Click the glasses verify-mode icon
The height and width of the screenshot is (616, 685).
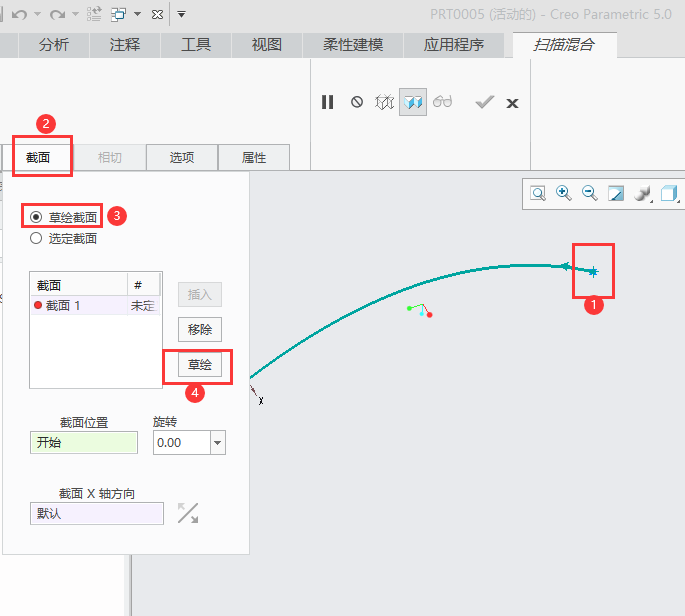pyautogui.click(x=442, y=102)
